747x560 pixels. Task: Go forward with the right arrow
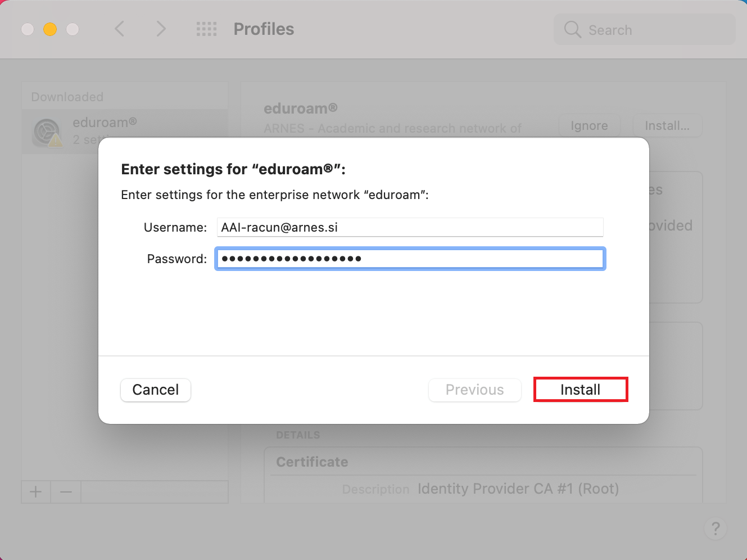(x=161, y=29)
